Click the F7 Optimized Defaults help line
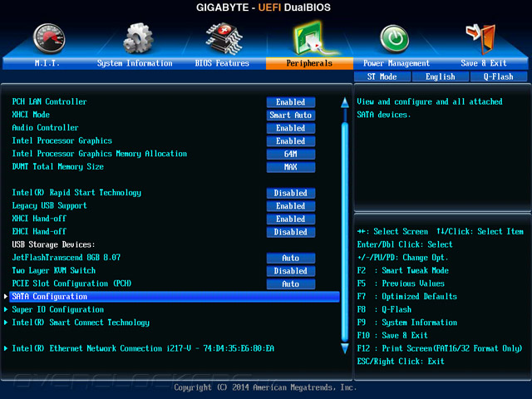Screen dimensions: 532x399 [x=407, y=297]
